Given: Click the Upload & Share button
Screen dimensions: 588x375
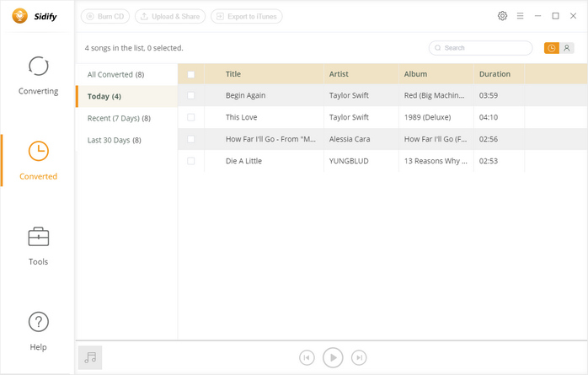Looking at the screenshot, I should 170,17.
